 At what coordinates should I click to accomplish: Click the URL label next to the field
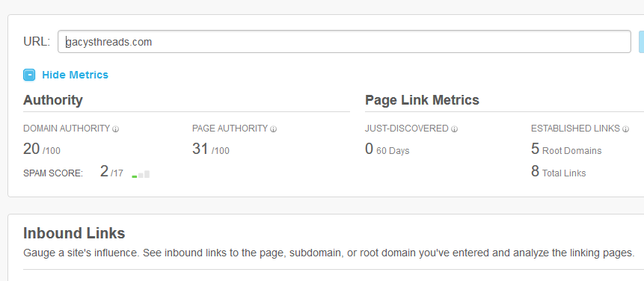click(37, 41)
